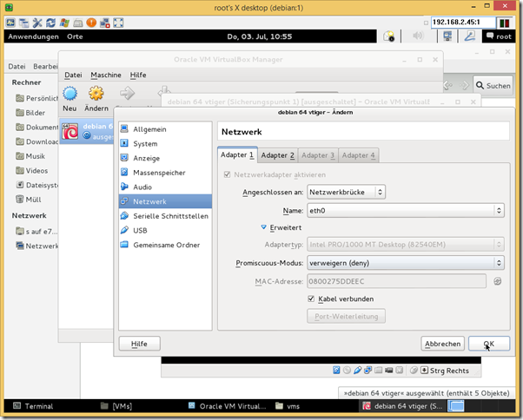
Task: Collapse the Erweitert section
Action: click(x=263, y=227)
